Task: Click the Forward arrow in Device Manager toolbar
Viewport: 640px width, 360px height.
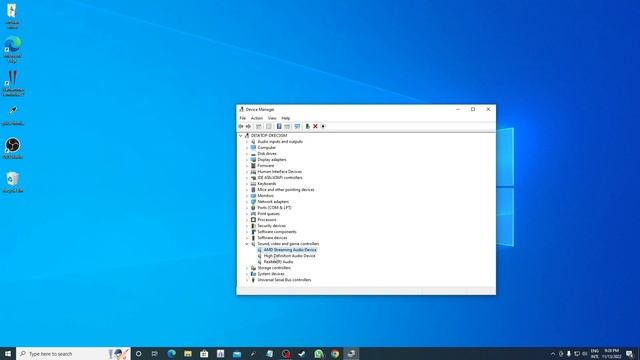Action: coord(248,127)
